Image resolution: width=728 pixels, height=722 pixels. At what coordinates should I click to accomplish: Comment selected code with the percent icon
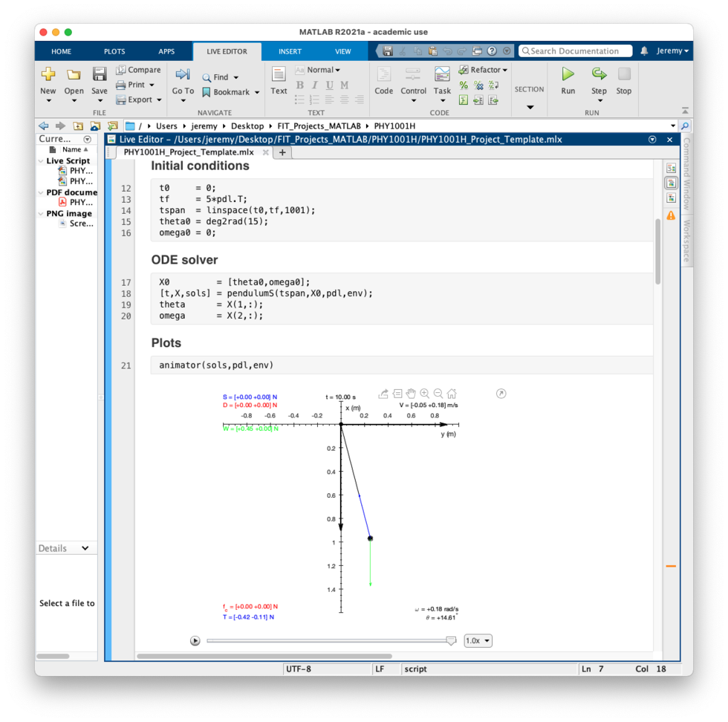pos(463,85)
